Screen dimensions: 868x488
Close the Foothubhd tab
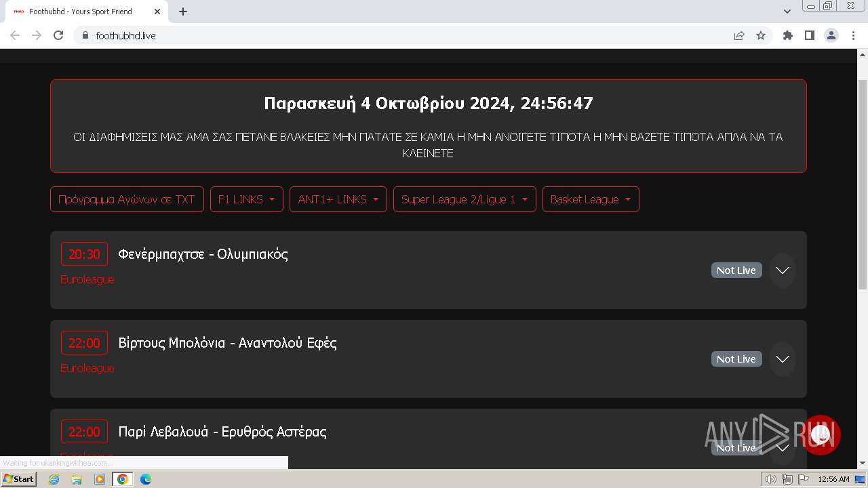[x=157, y=12]
